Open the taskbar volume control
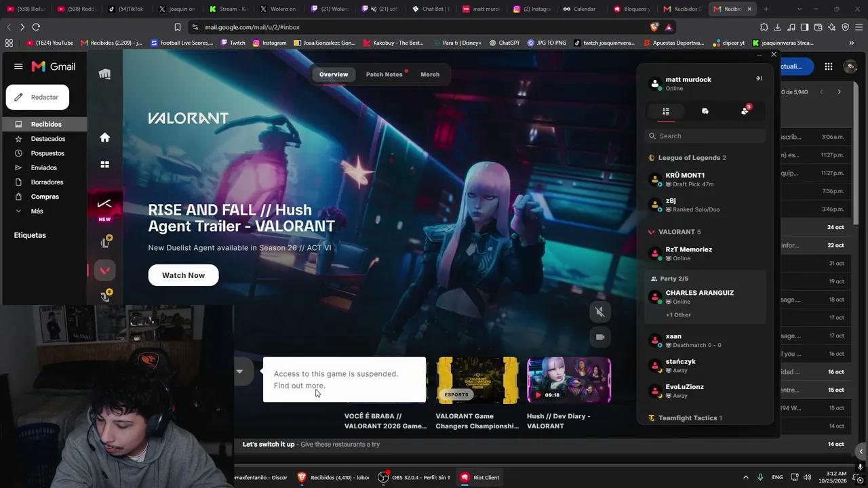Viewport: 868px width, 488px height. 807,477
